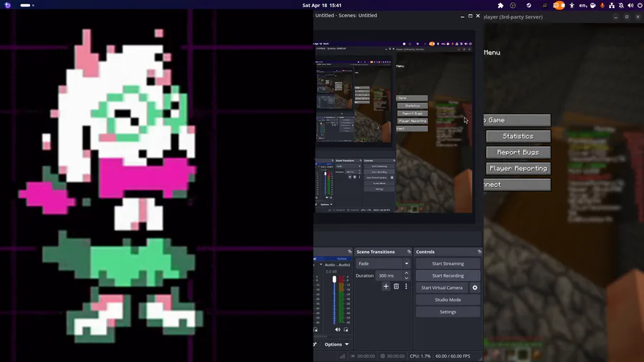This screenshot has width=644, height=362.
Task: Undock the Controls panel
Action: 479,252
